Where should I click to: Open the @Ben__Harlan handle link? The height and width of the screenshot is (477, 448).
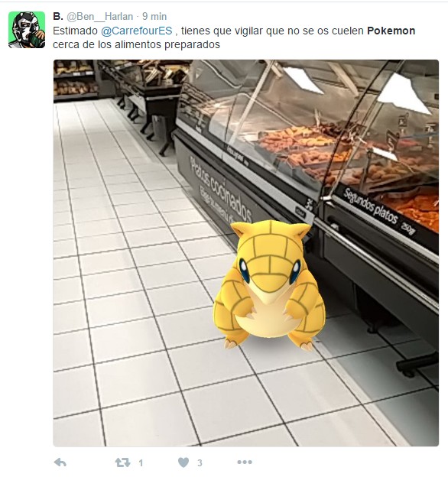(x=99, y=16)
